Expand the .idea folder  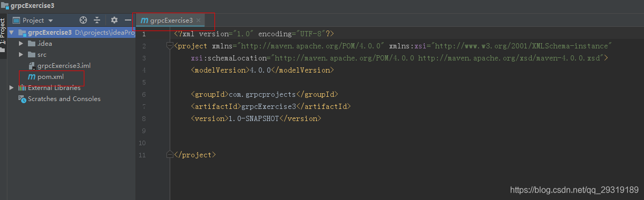click(21, 44)
